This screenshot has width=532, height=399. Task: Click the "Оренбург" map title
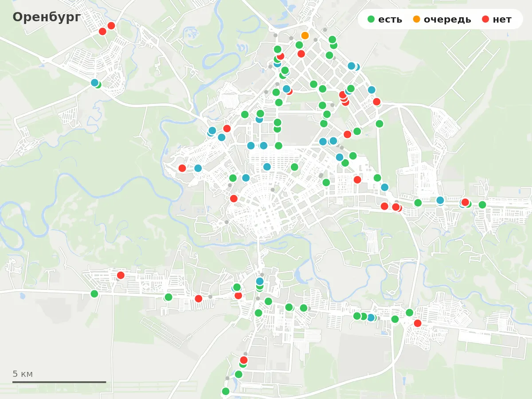tap(47, 17)
